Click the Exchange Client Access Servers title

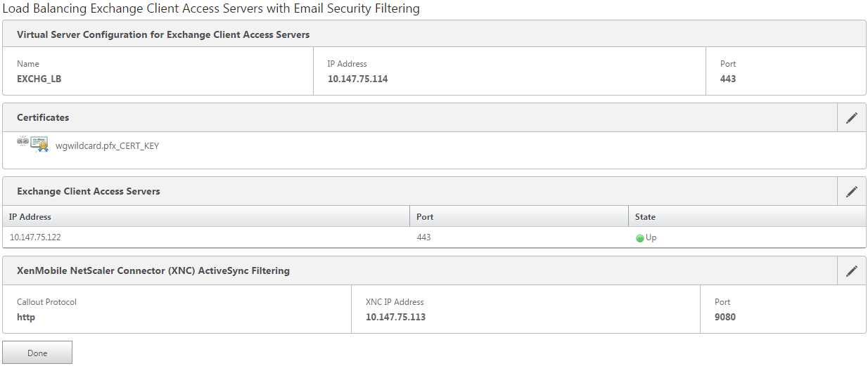pyautogui.click(x=89, y=191)
